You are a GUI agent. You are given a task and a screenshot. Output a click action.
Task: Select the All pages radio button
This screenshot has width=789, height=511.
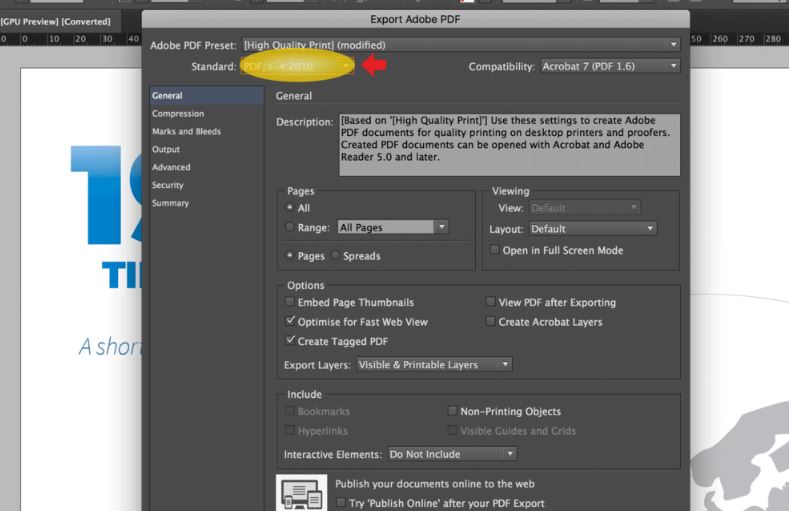click(x=290, y=207)
